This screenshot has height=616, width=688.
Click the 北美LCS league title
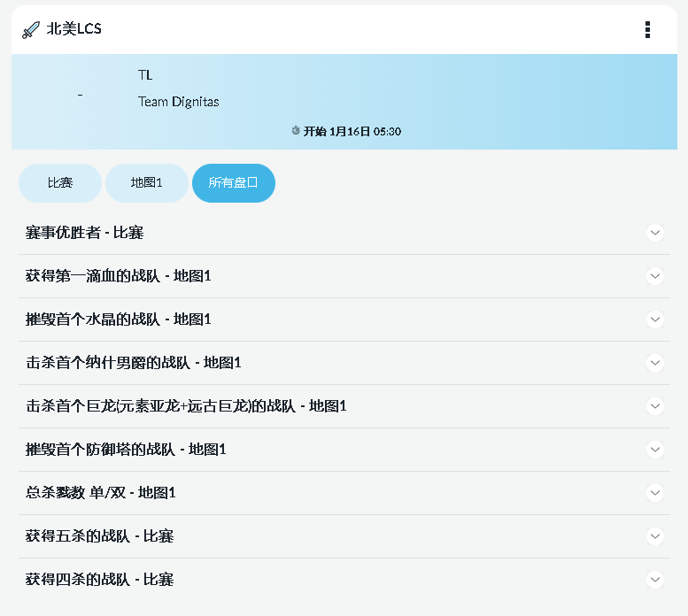[x=74, y=29]
